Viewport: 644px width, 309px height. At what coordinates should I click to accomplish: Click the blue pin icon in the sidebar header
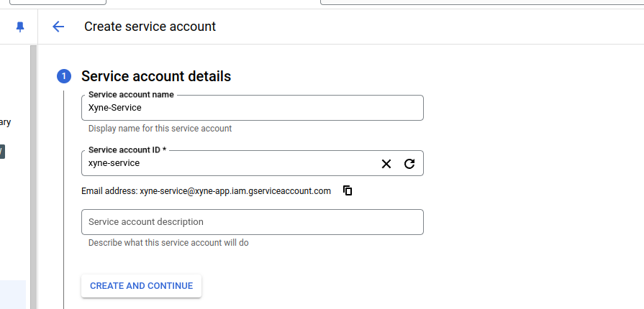coord(19,27)
